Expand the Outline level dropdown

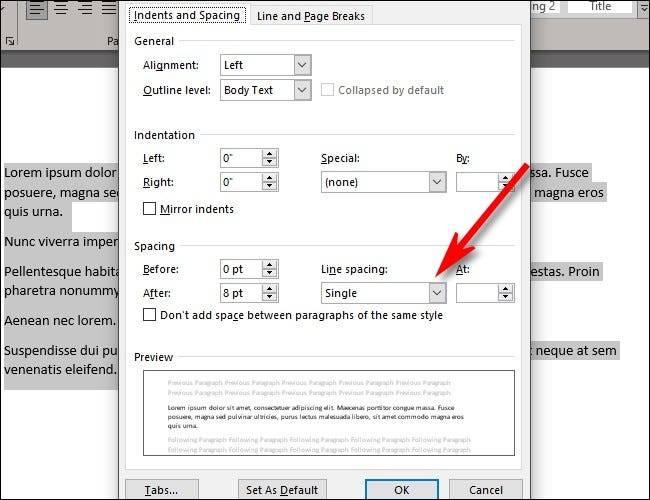[303, 90]
